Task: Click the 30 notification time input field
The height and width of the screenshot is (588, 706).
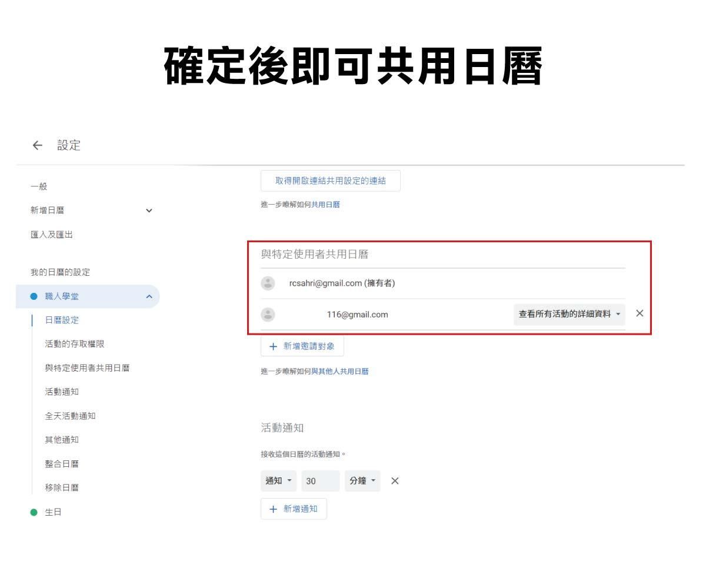Action: click(x=319, y=480)
